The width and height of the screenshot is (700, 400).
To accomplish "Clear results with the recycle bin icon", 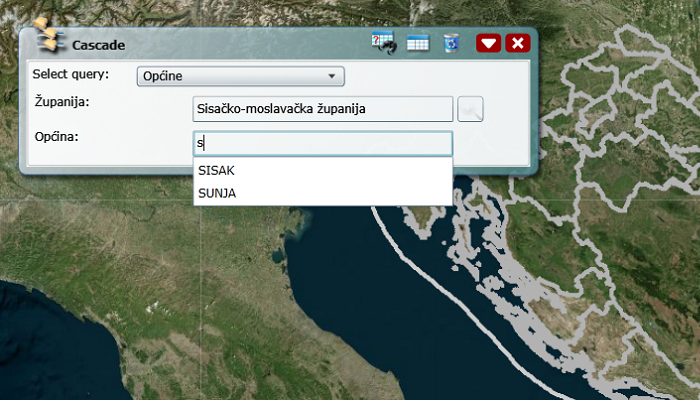I will click(x=451, y=43).
